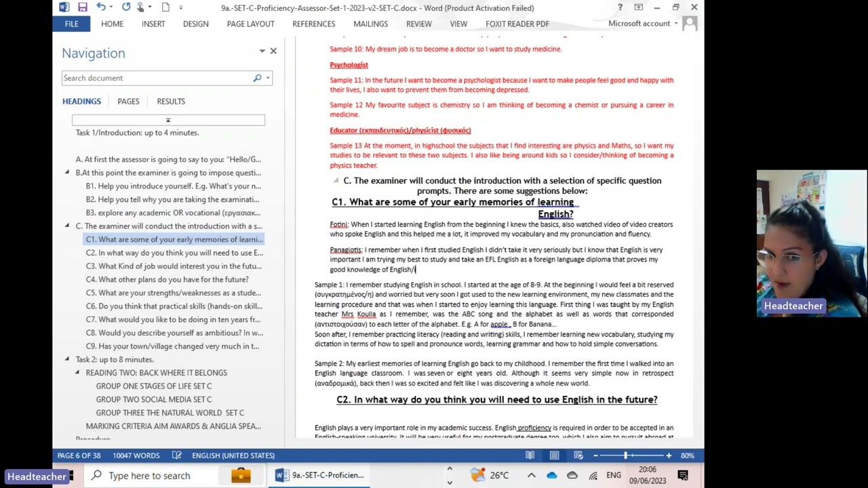Screen dimensions: 868x488
Task: Select the HEADINGS navigation tab
Action: [x=81, y=101]
